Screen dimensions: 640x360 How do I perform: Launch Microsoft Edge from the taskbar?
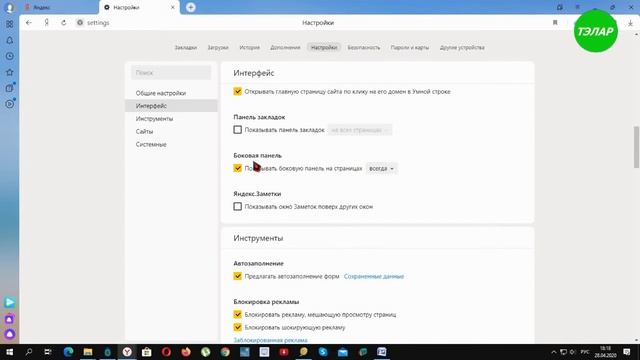point(68,352)
